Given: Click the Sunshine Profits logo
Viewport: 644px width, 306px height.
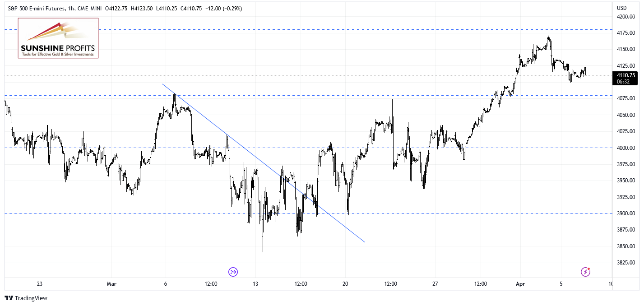Looking at the screenshot, I should tap(58, 38).
